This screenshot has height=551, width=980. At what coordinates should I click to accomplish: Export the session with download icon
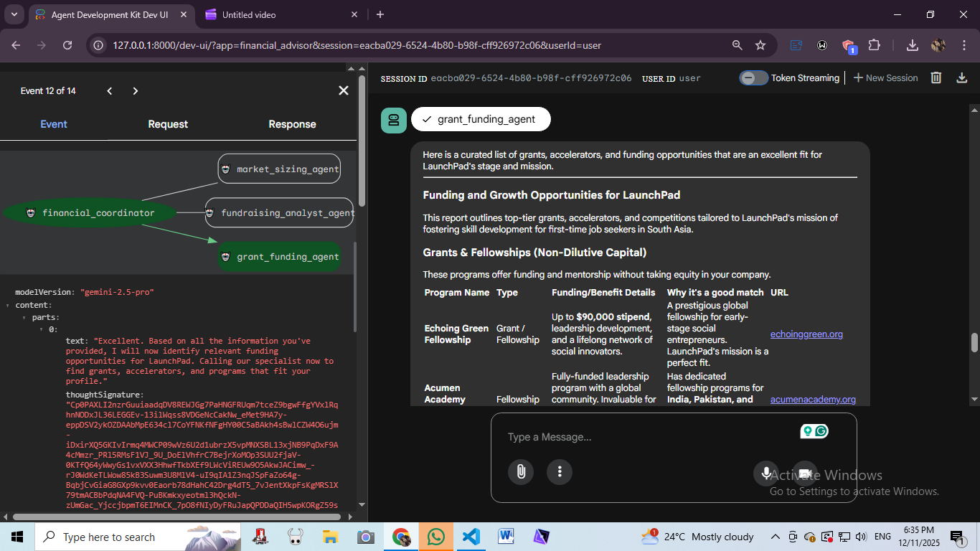962,77
